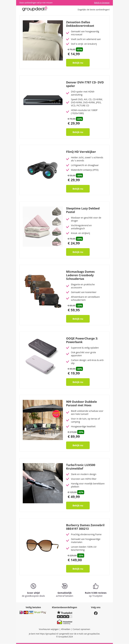129x644 pixels.
Task: Open the Bekijk in browser link
Action: click(102, 3)
